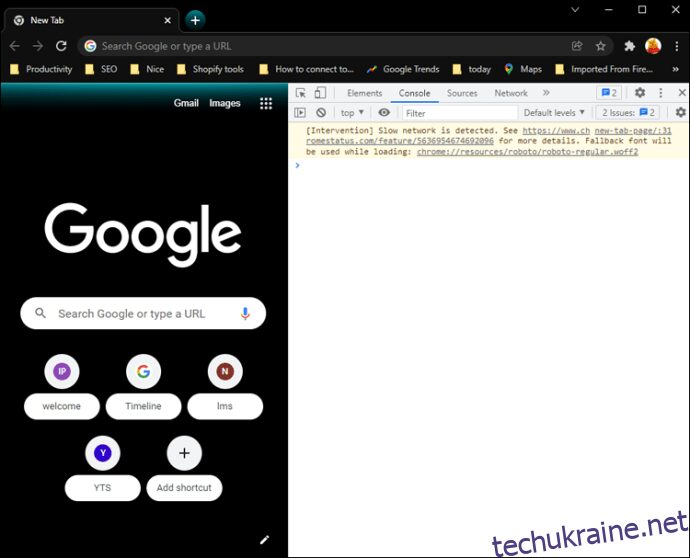
Task: Click the messages badge showing 2
Action: pos(609,93)
